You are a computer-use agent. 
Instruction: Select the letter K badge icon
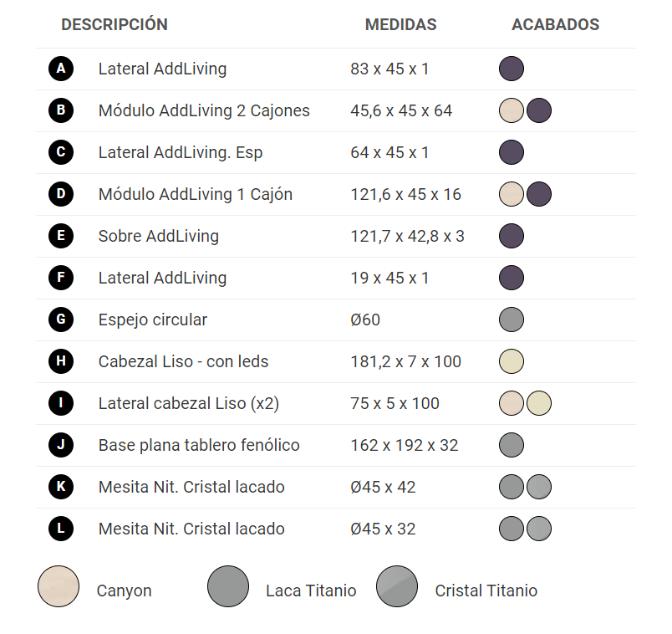[x=61, y=487]
